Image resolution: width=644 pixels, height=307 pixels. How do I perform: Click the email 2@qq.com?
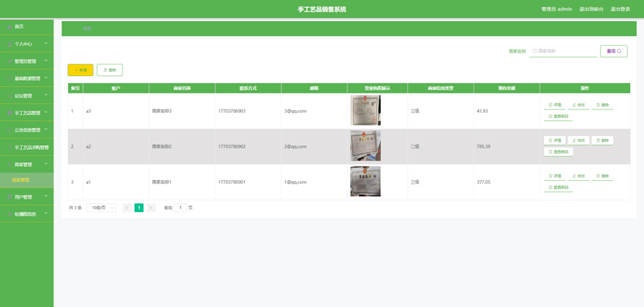coord(295,146)
